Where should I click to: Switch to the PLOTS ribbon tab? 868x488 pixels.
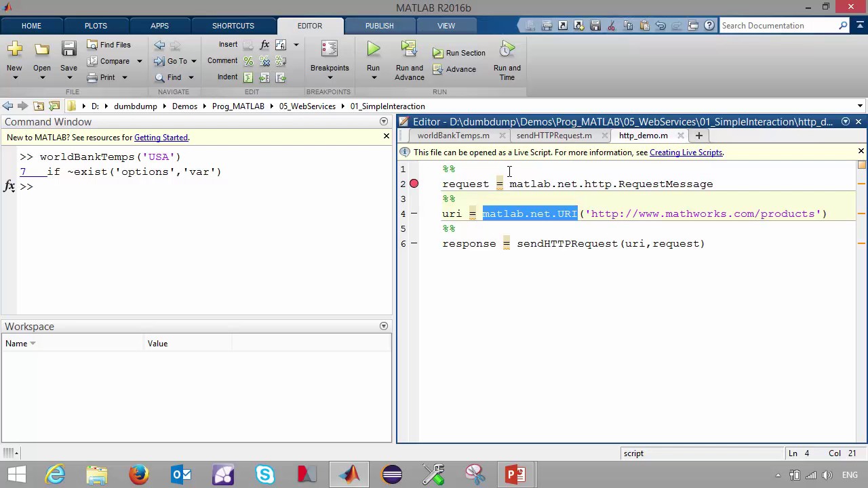96,26
